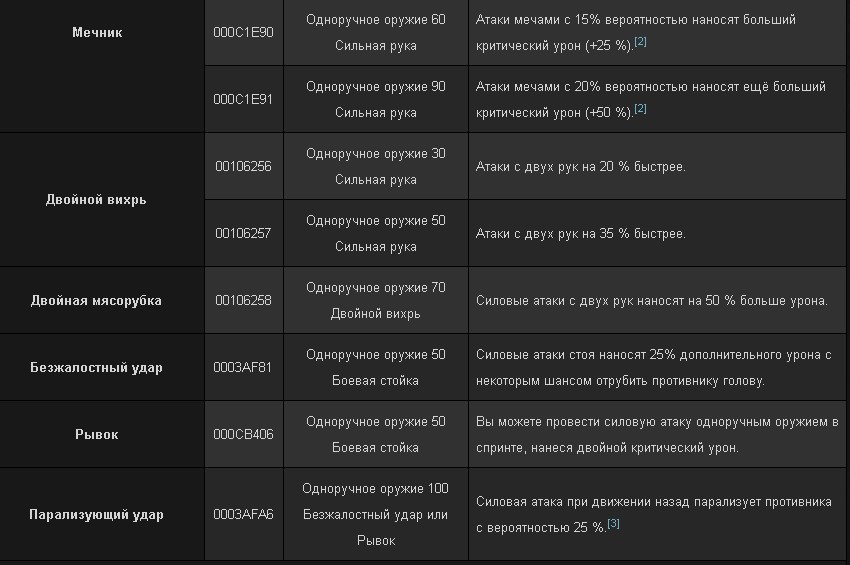Viewport: 850px width, 565px height.
Task: Select the Рывок perk name
Action: pos(96,434)
